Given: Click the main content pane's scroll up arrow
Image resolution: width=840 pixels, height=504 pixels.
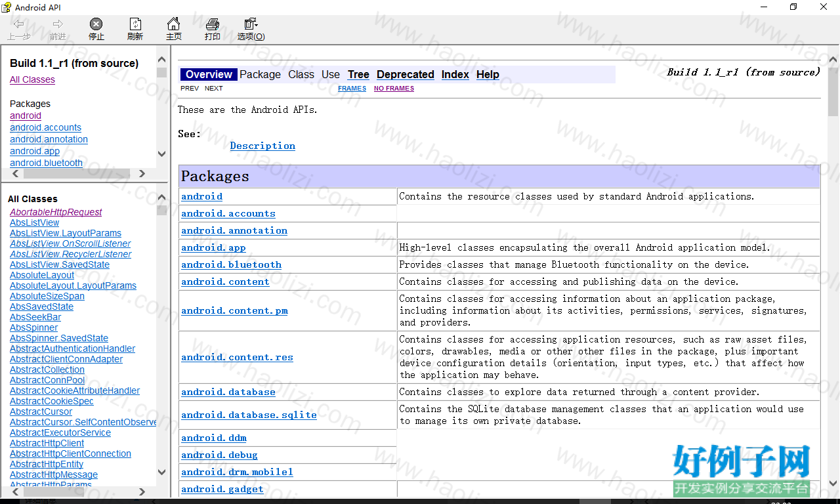Looking at the screenshot, I should pos(833,60).
